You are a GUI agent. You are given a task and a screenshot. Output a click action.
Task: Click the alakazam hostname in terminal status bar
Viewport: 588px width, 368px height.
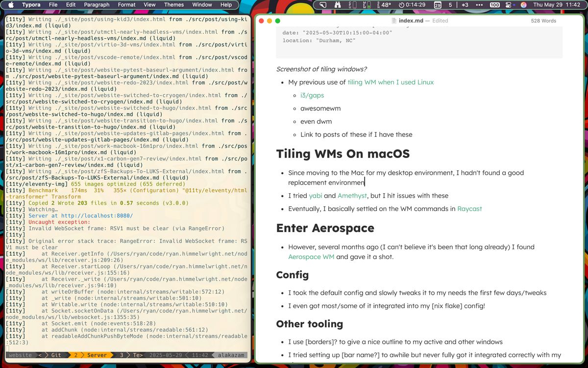click(x=231, y=355)
